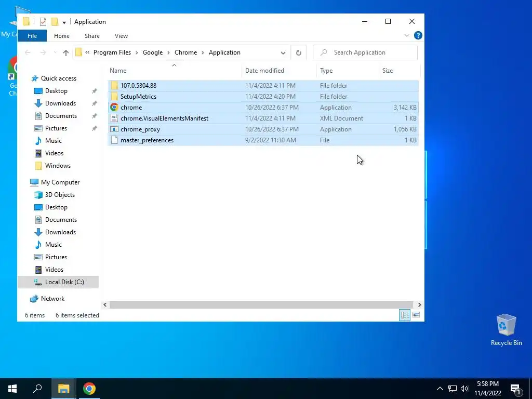The width and height of the screenshot is (532, 399).
Task: Expand chevron after Google breadcrumb
Action: [x=169, y=52]
